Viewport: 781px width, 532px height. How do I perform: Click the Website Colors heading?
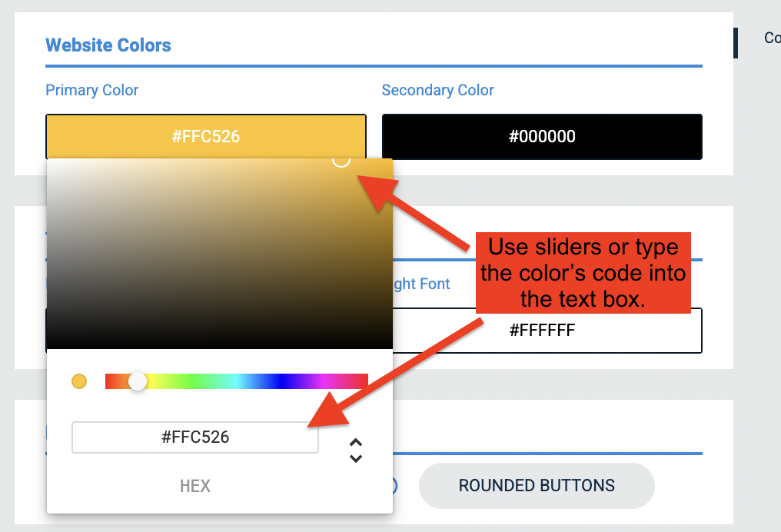108,45
